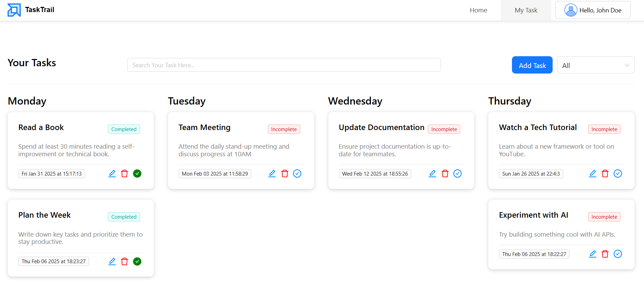Click the chevron on the filter selector

(627, 65)
